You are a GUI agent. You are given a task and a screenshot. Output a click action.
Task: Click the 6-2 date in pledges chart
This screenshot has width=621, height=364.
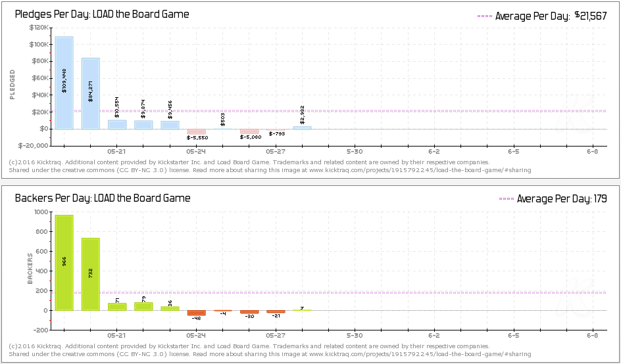click(434, 152)
